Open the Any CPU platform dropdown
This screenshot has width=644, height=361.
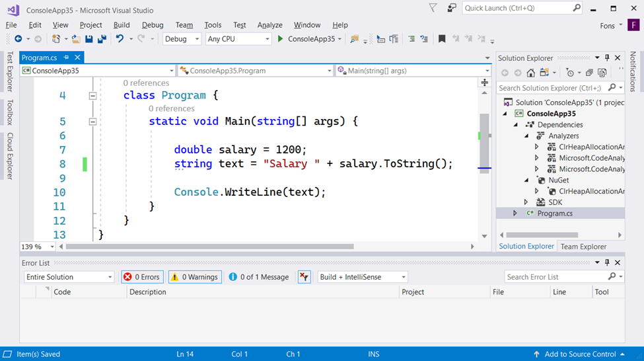coord(238,38)
